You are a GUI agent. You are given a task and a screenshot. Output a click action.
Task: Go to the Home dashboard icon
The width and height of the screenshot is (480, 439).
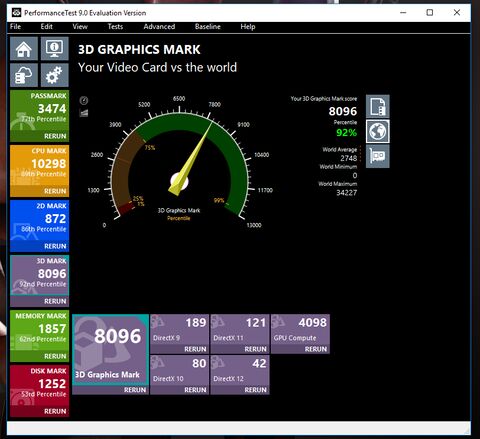click(24, 49)
